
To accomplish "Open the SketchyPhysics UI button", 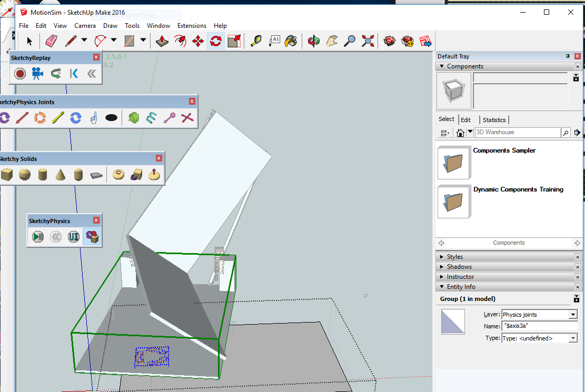I will pyautogui.click(x=74, y=237).
